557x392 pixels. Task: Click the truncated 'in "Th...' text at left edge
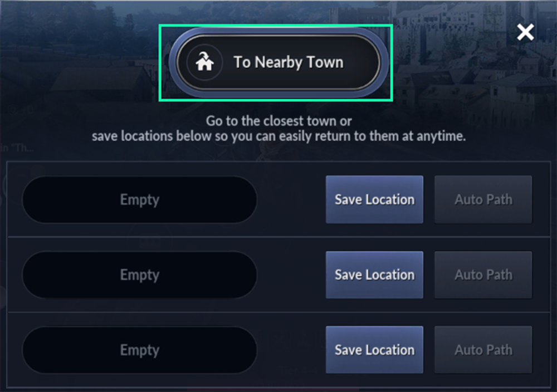(17, 148)
